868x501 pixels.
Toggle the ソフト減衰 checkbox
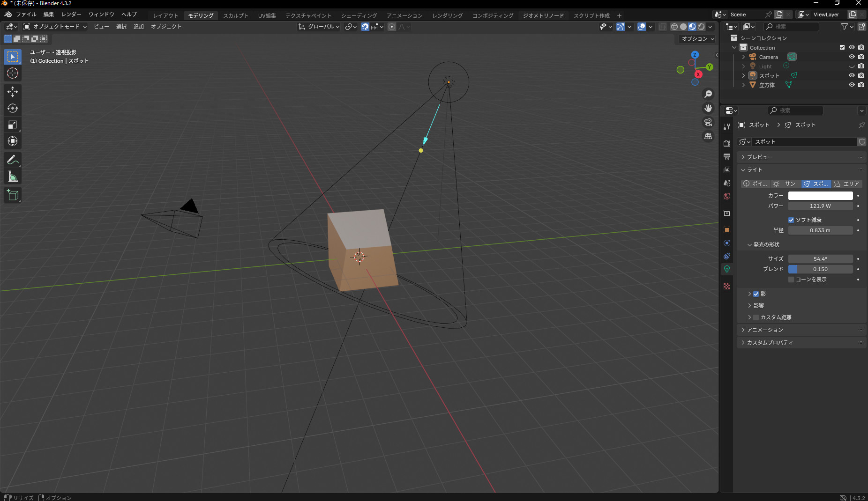(x=791, y=220)
